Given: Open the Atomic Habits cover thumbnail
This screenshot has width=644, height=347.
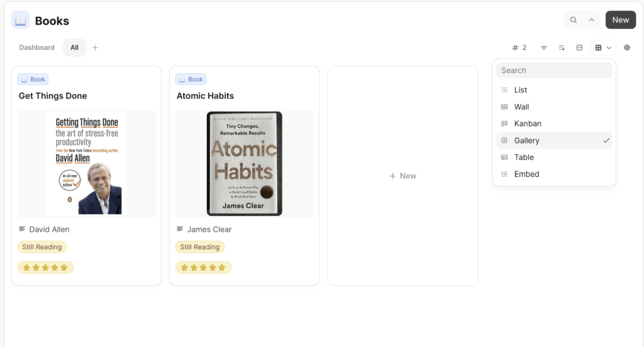Looking at the screenshot, I should 245,164.
